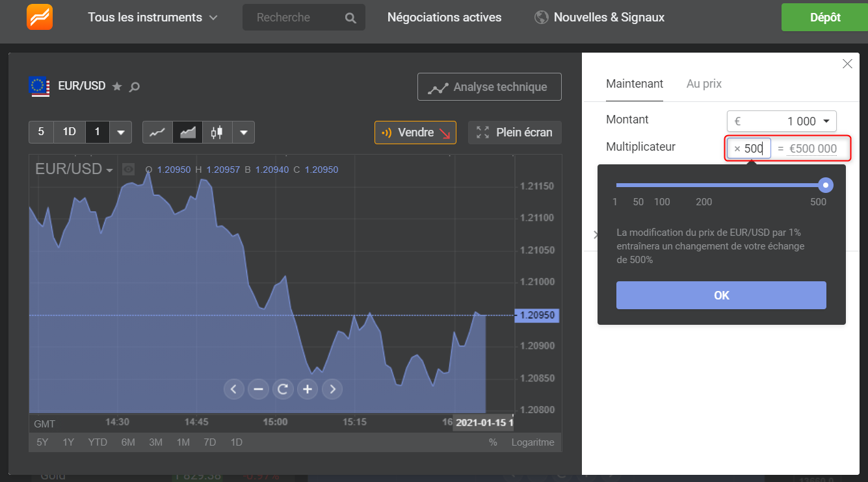
Task: Toggle the Logaritme scale option
Action: [x=533, y=442]
